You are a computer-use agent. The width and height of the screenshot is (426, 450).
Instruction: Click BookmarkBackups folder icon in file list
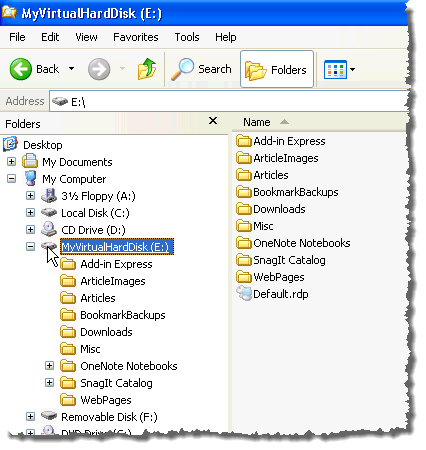click(x=244, y=192)
